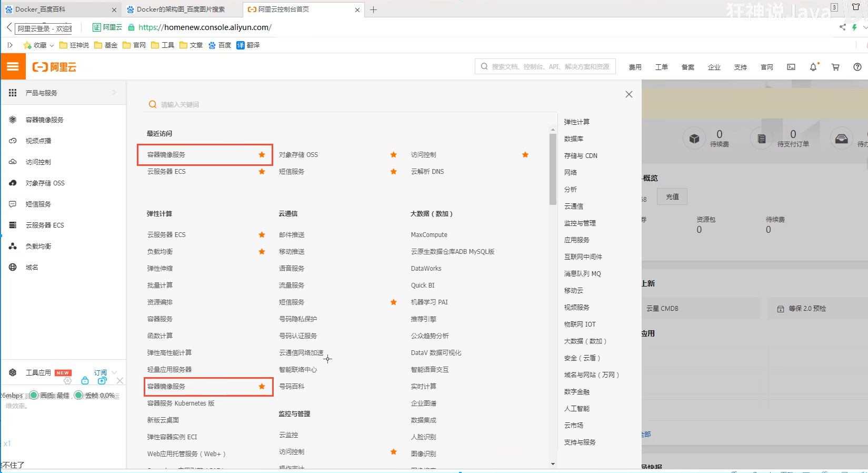868x473 pixels.
Task: Click the product list vertical scrollbar thumb
Action: coord(553,169)
